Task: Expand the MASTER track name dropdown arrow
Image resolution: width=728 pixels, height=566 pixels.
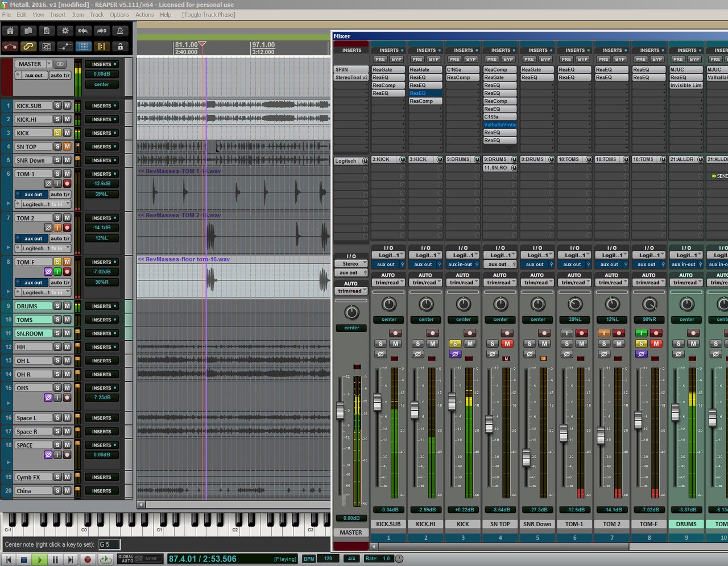Action: [49, 64]
